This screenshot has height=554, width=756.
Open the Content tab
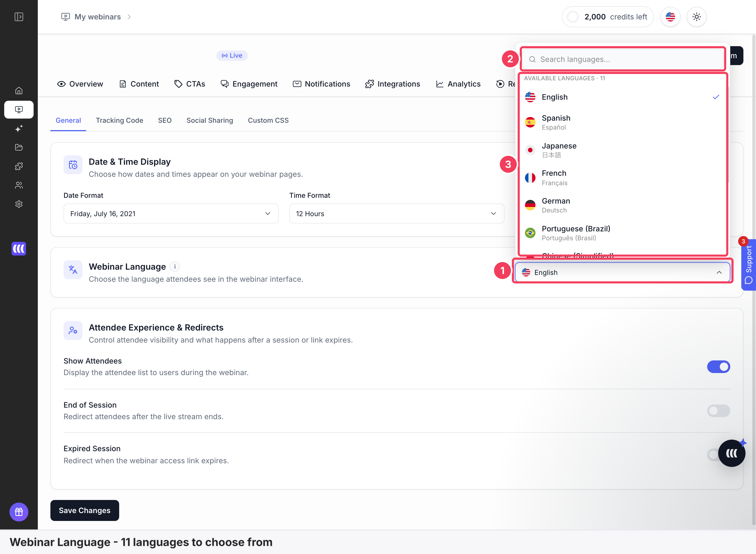(139, 84)
